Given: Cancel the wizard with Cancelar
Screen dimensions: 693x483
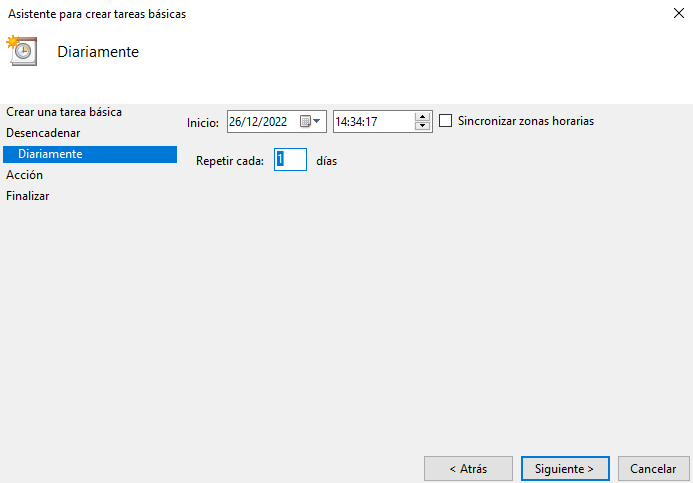Looking at the screenshot, I should (x=653, y=468).
